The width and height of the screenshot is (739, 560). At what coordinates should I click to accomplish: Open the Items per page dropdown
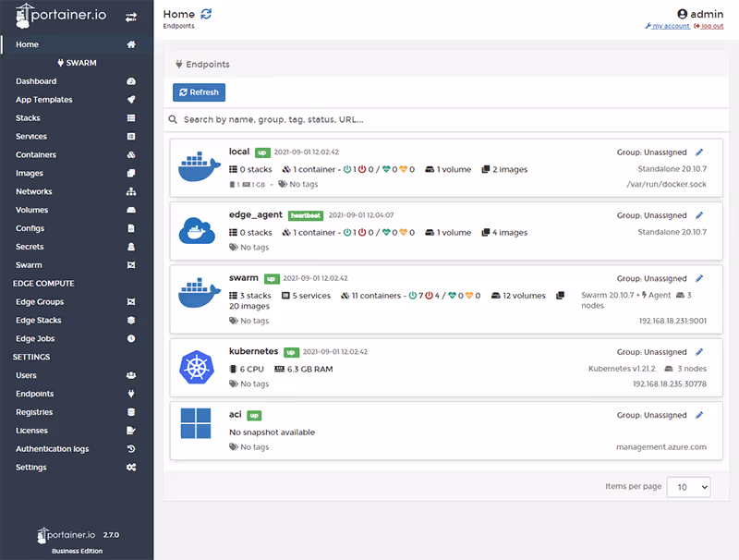click(x=688, y=487)
